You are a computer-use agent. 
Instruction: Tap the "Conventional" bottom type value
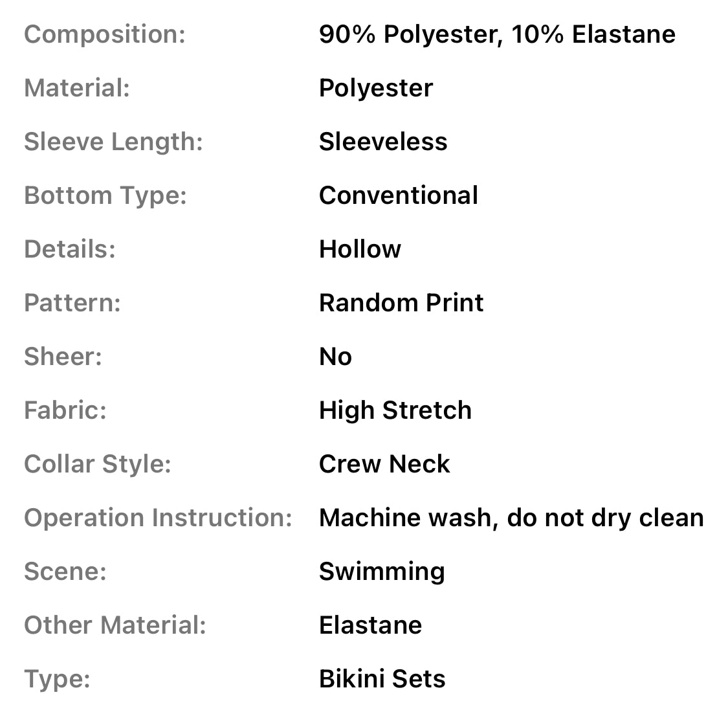(399, 195)
